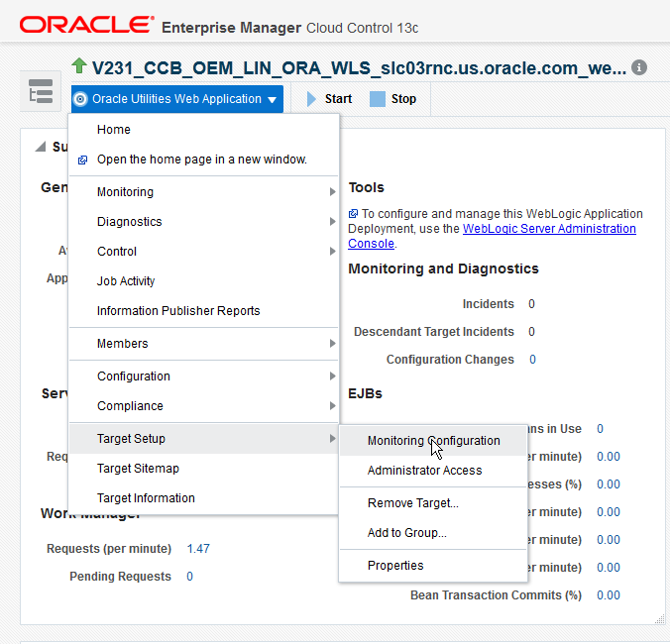This screenshot has height=644, width=670.
Task: Select Job Activity menu item
Action: (x=203, y=281)
